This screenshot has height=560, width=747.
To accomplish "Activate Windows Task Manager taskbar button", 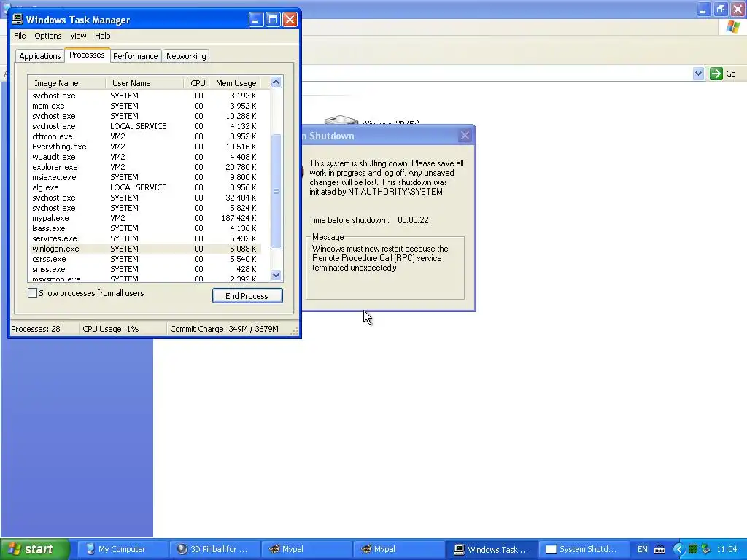I will pyautogui.click(x=492, y=549).
